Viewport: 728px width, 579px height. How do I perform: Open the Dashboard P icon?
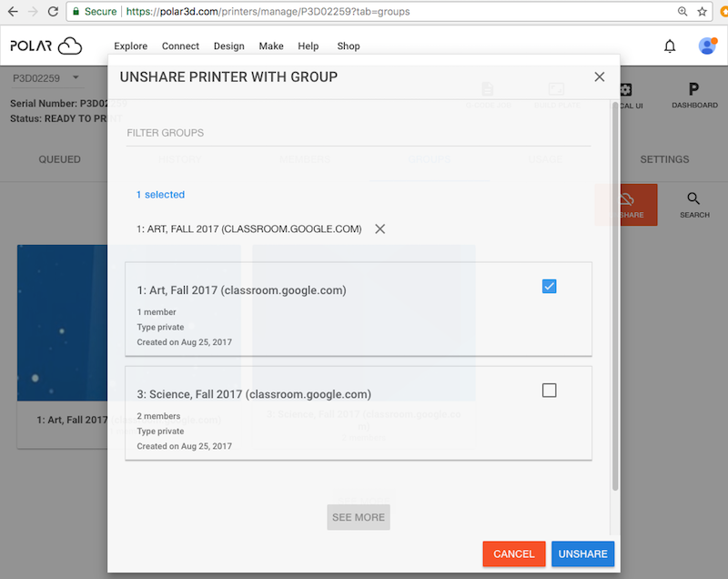pos(694,95)
